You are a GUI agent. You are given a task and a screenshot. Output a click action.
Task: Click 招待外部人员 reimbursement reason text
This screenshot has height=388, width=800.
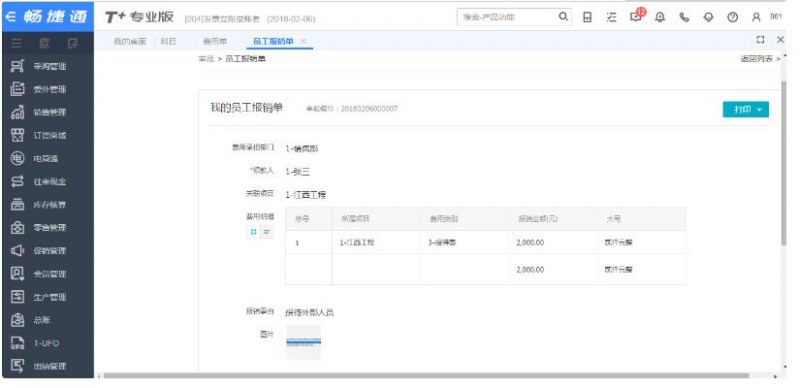click(310, 312)
